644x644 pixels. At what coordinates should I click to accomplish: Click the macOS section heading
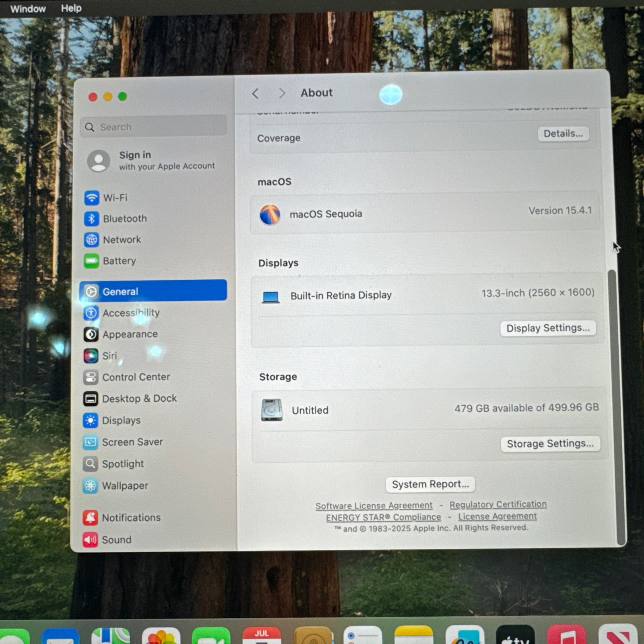click(x=274, y=182)
